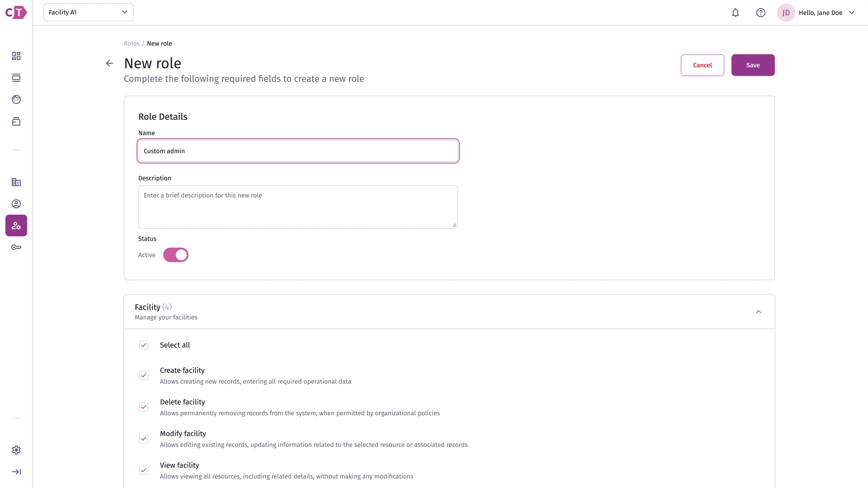The width and height of the screenshot is (868, 488).
Task: Open the key icon in sidebar
Action: click(16, 247)
